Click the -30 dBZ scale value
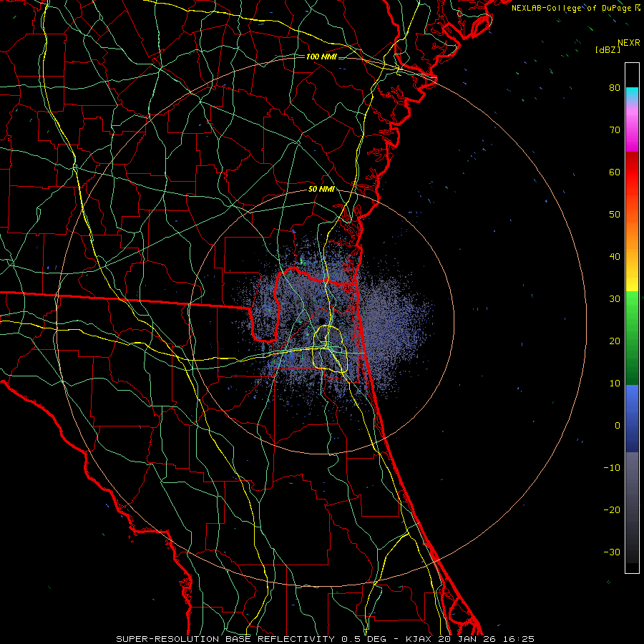Viewport: 644px width, 644px height. coord(612,552)
